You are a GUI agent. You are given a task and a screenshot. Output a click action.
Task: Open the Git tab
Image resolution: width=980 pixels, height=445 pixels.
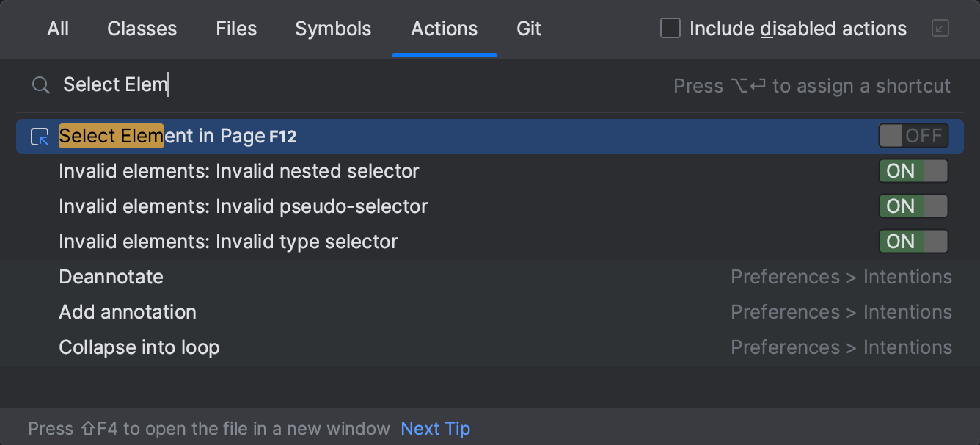[529, 29]
